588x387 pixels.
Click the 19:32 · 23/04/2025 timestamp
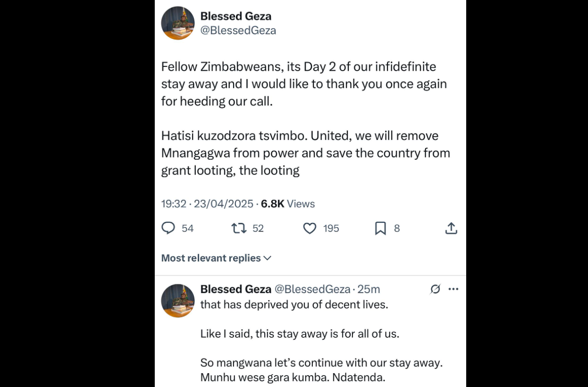(x=207, y=204)
